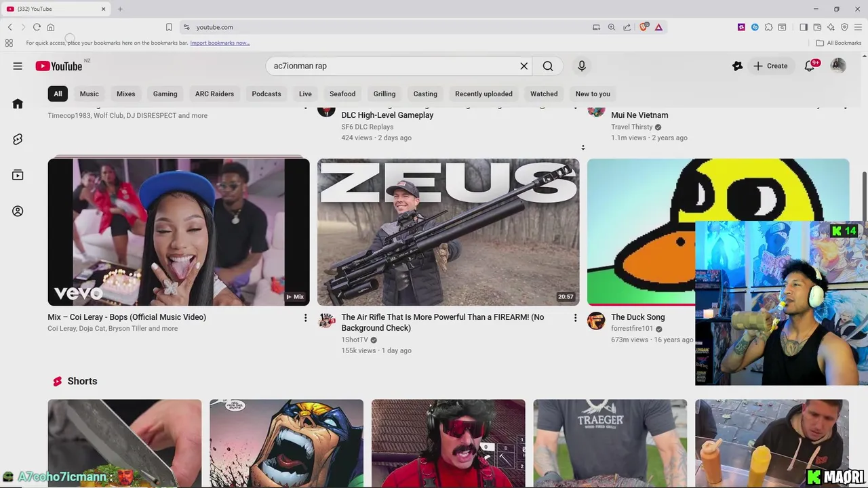This screenshot has height=488, width=868.
Task: Select the Casting filter chip
Action: [425, 94]
